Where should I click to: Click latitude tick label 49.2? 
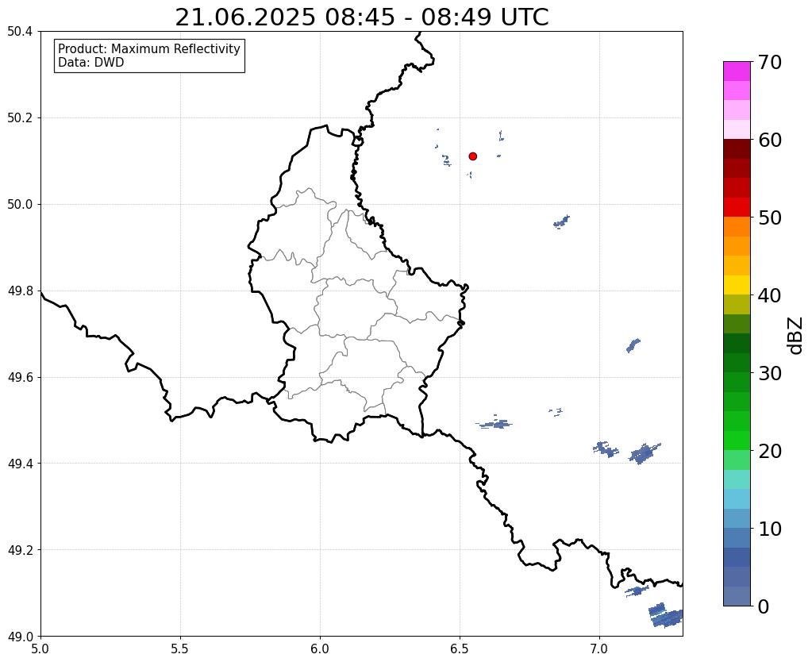coord(20,550)
